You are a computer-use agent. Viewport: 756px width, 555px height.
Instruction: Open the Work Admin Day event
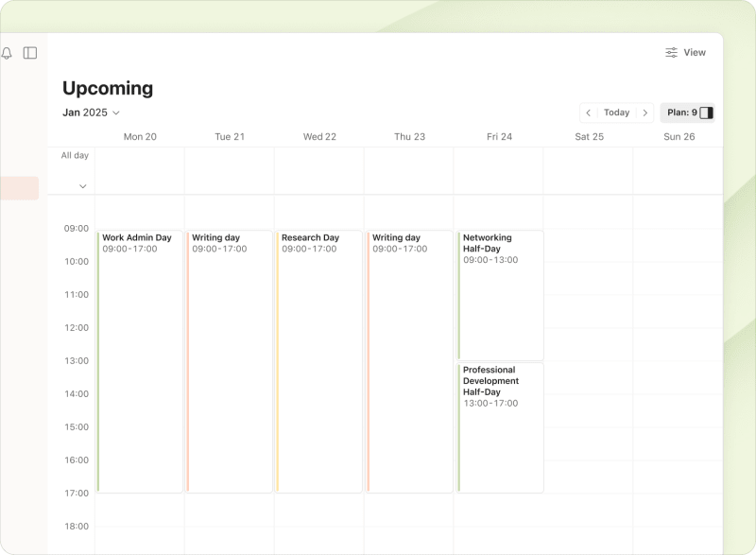pyautogui.click(x=140, y=359)
